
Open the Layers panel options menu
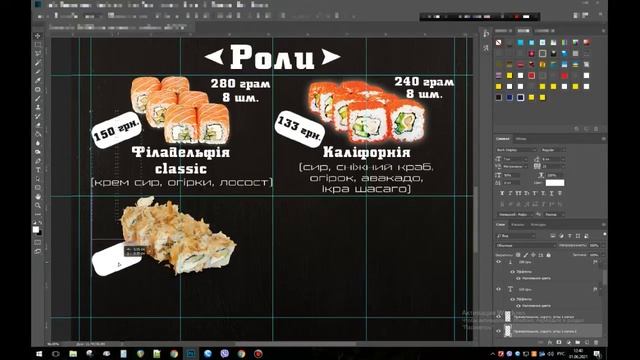tap(604, 224)
